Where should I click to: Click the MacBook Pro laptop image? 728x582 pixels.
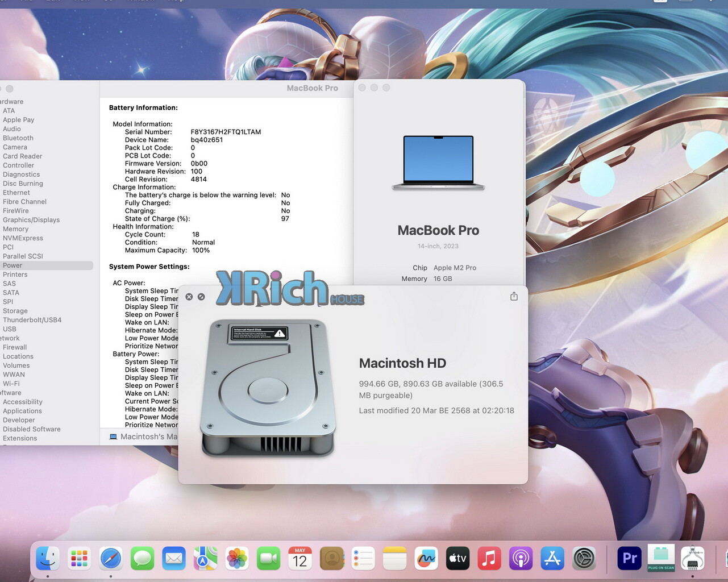pyautogui.click(x=438, y=163)
